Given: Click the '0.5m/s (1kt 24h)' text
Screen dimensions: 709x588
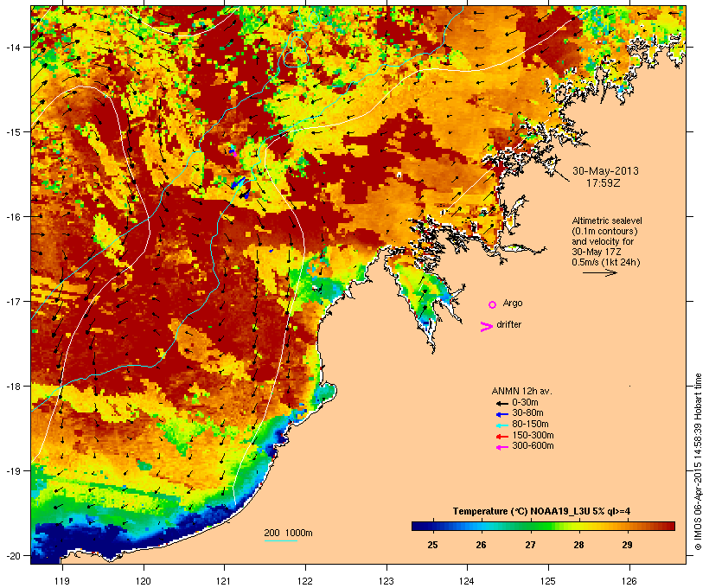Looking at the screenshot, I should pos(606,262).
